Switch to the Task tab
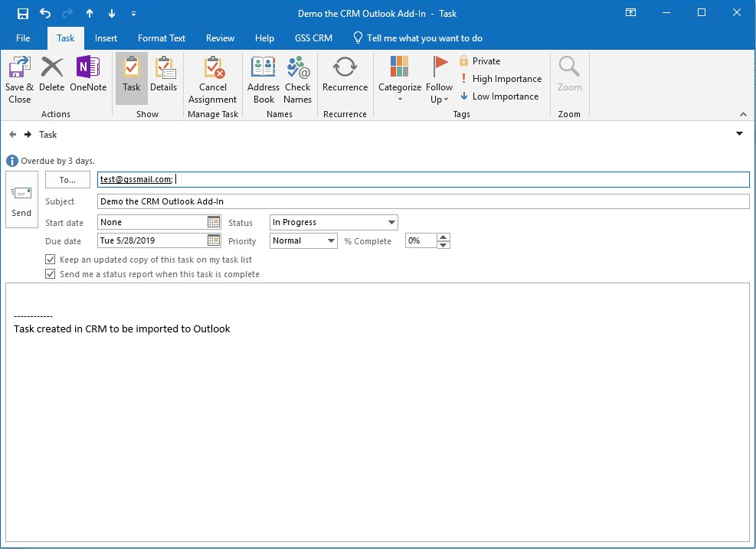Viewport: 756px width, 549px height. coord(66,38)
